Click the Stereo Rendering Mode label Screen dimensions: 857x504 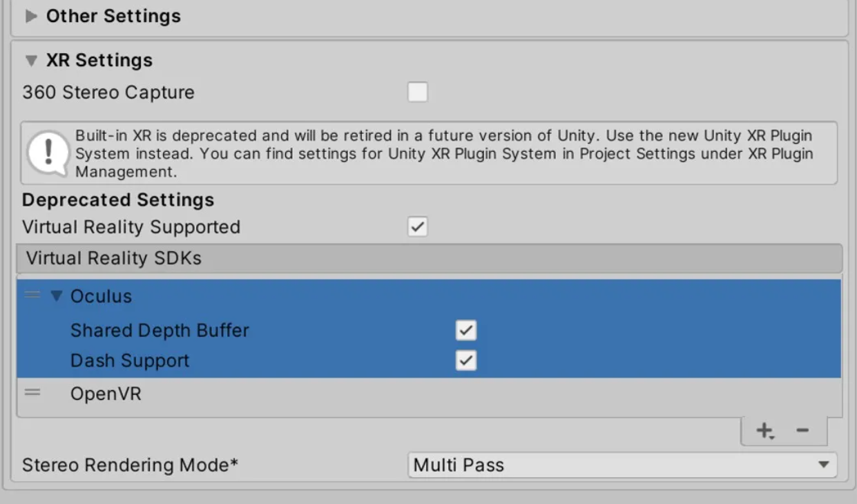tap(130, 465)
